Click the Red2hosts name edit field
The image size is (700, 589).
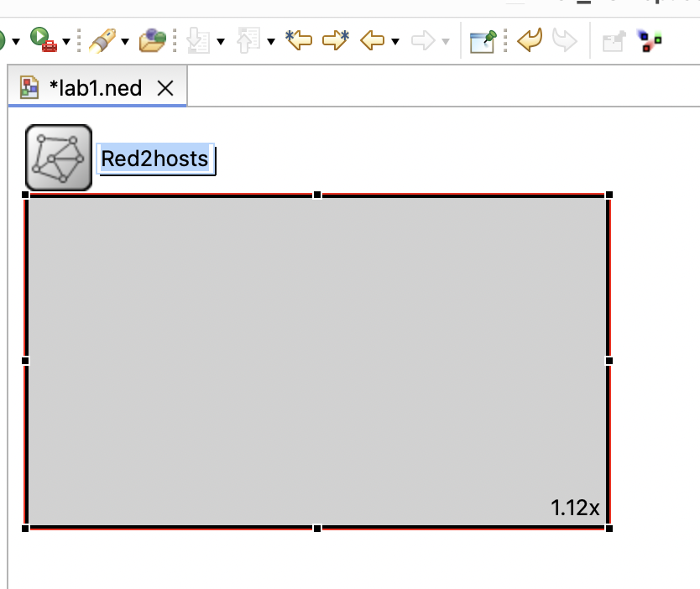pos(156,159)
